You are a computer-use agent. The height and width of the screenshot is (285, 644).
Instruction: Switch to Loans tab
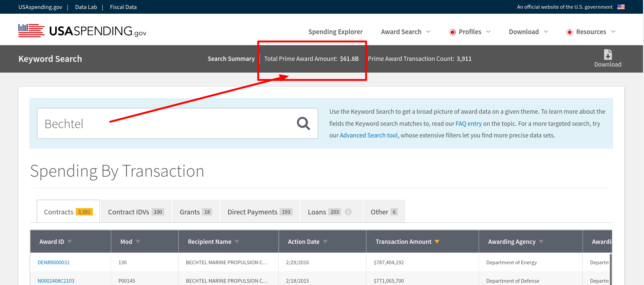[x=332, y=211]
